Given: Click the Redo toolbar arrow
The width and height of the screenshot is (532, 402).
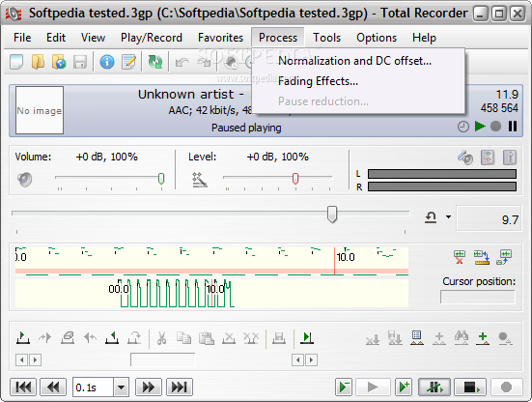Looking at the screenshot, I should click(204, 63).
